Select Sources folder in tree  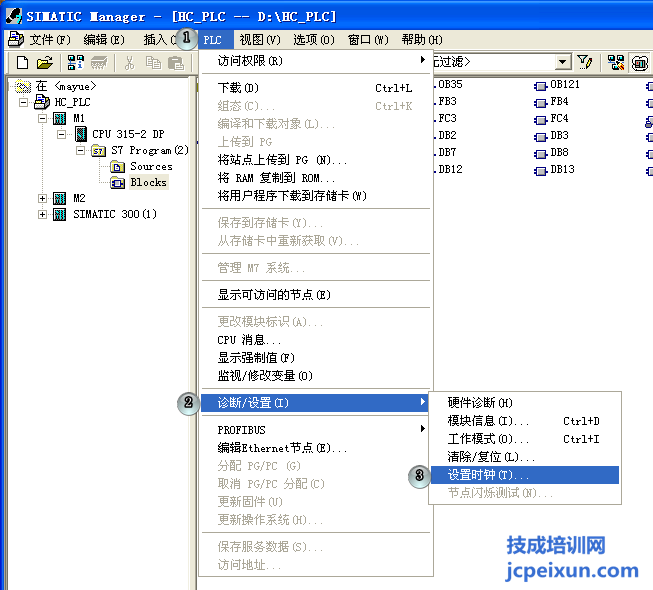[x=150, y=166]
